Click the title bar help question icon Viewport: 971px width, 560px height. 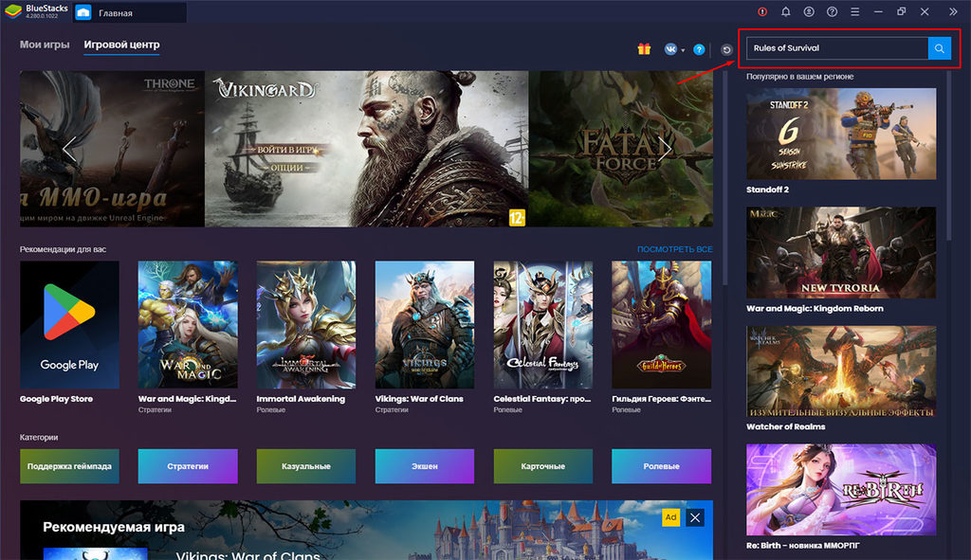[x=833, y=11]
